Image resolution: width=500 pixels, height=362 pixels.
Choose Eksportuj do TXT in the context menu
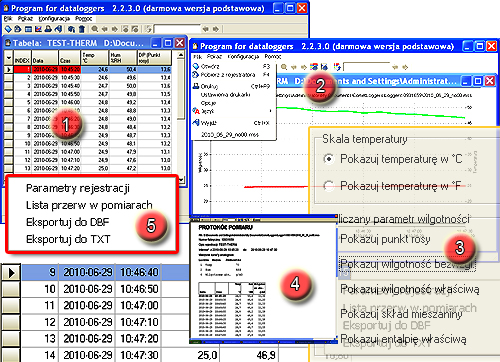68,239
